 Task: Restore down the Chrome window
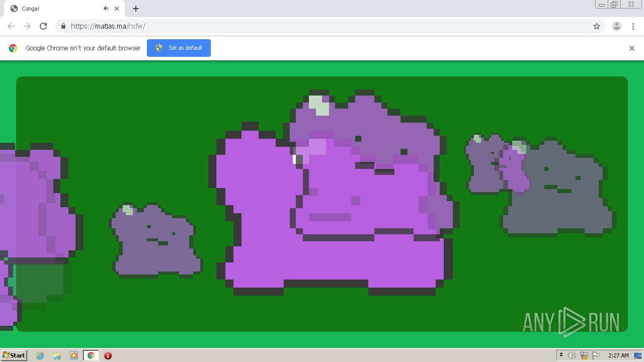(x=614, y=5)
